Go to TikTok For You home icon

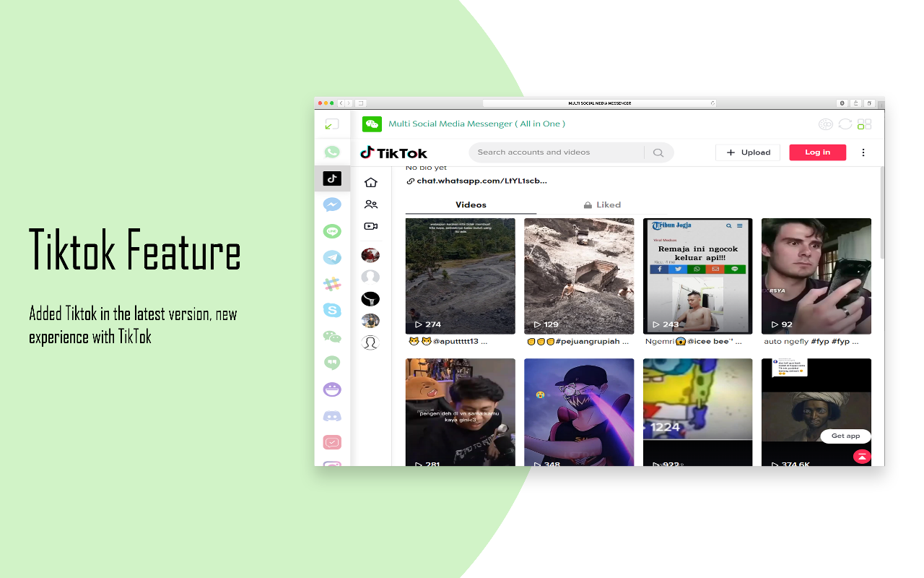pos(371,183)
